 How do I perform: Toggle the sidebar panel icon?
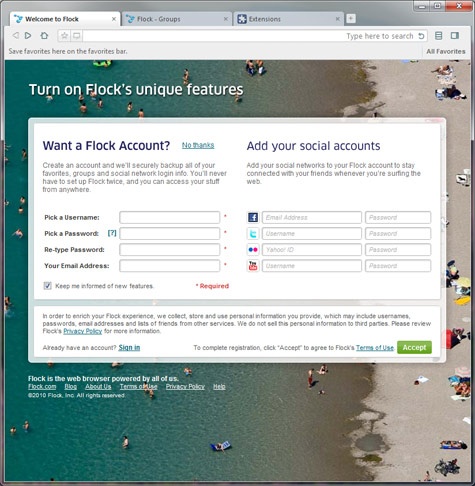point(455,36)
